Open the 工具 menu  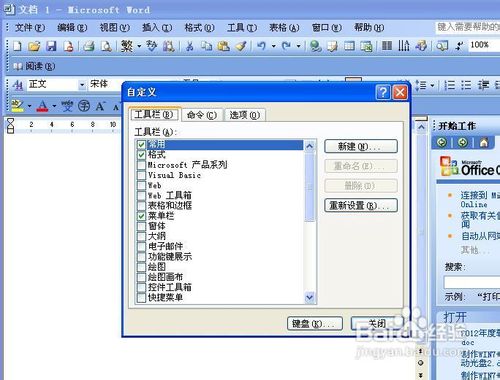tap(242, 27)
